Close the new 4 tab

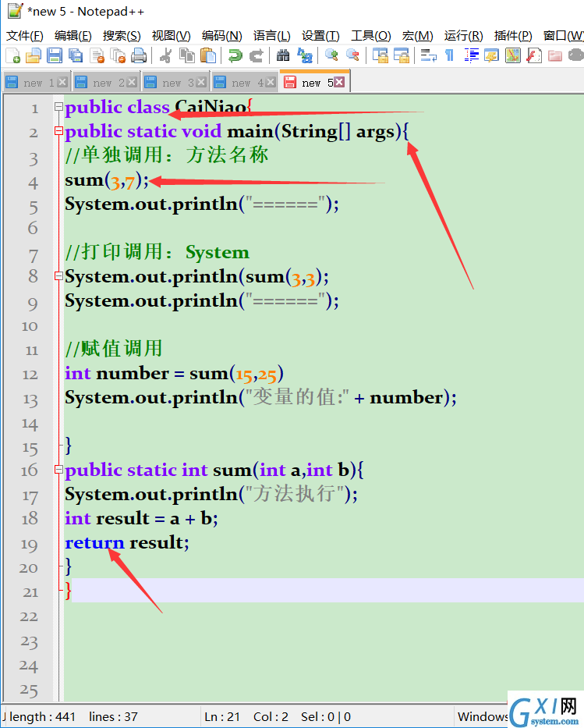coord(271,82)
